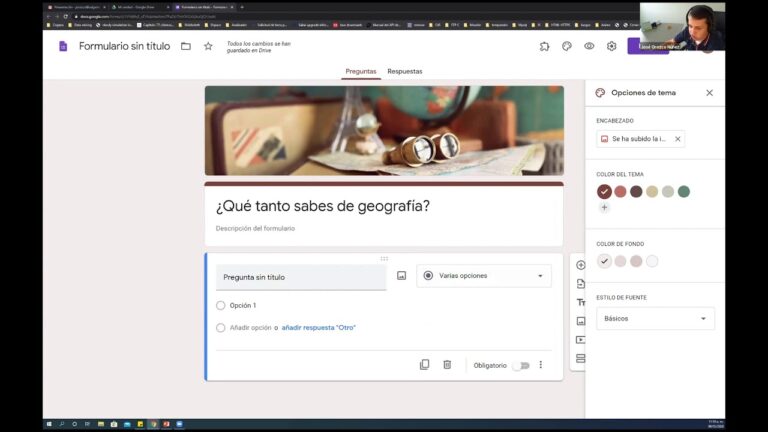Select the light gray-green theme color
The height and width of the screenshot is (432, 768).
(x=668, y=192)
